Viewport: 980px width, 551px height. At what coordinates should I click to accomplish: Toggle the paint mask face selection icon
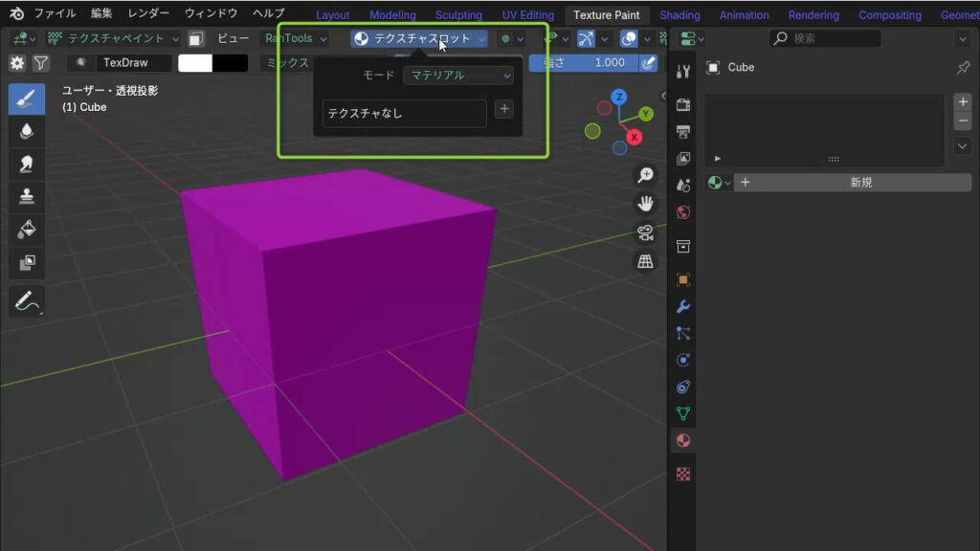click(195, 38)
